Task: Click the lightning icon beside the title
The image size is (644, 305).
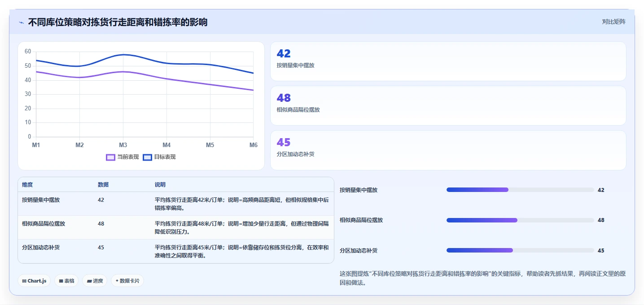Action: 22,22
